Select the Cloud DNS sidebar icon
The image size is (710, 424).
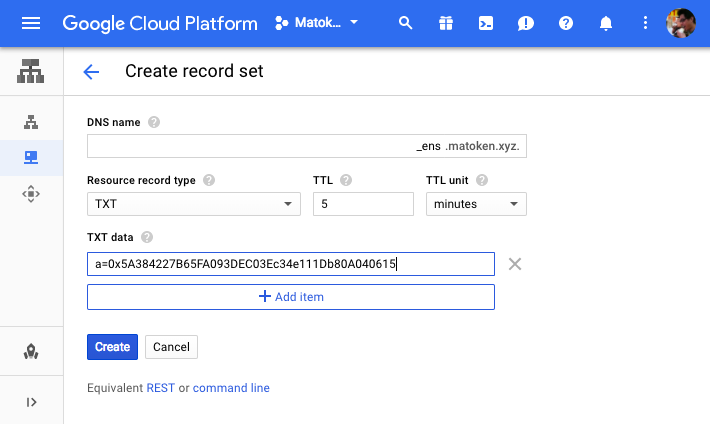pos(31,158)
